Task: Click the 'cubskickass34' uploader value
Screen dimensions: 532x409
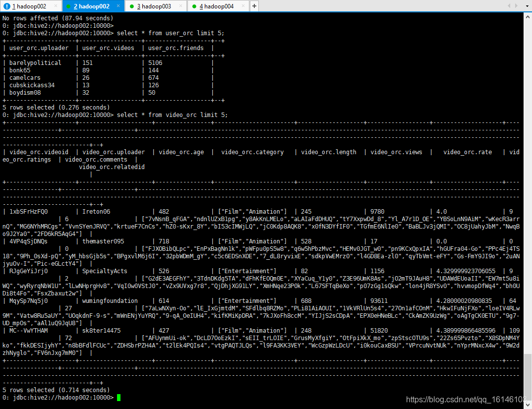Action: click(32, 85)
